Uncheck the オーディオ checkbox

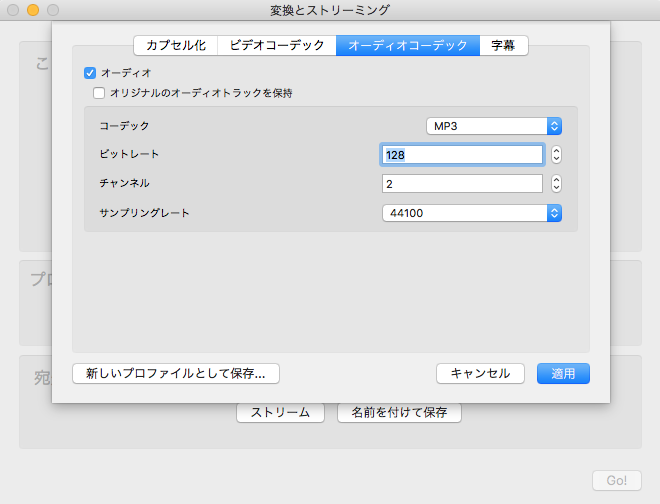click(90, 73)
